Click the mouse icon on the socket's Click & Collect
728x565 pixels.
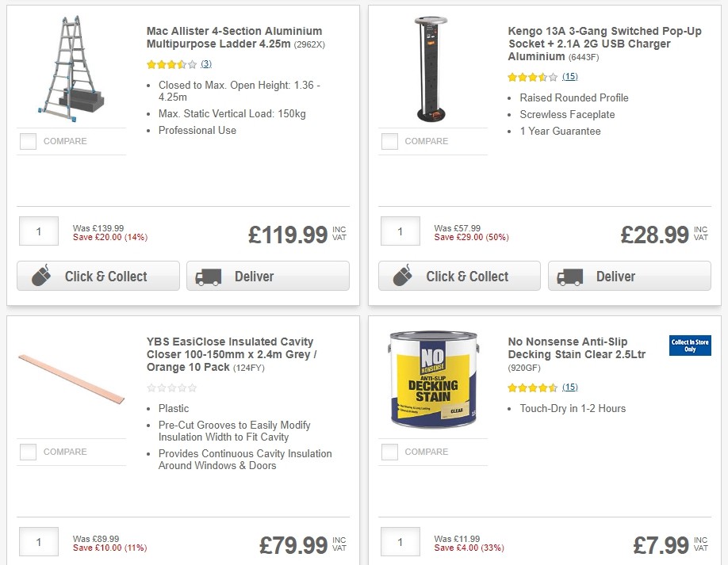[x=404, y=276]
